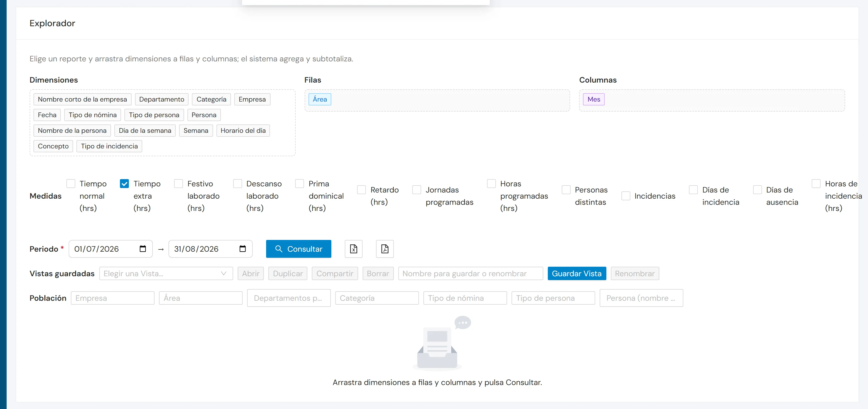Select the Departamento dimension chip
Screen dimensions: 868x409
point(162,99)
